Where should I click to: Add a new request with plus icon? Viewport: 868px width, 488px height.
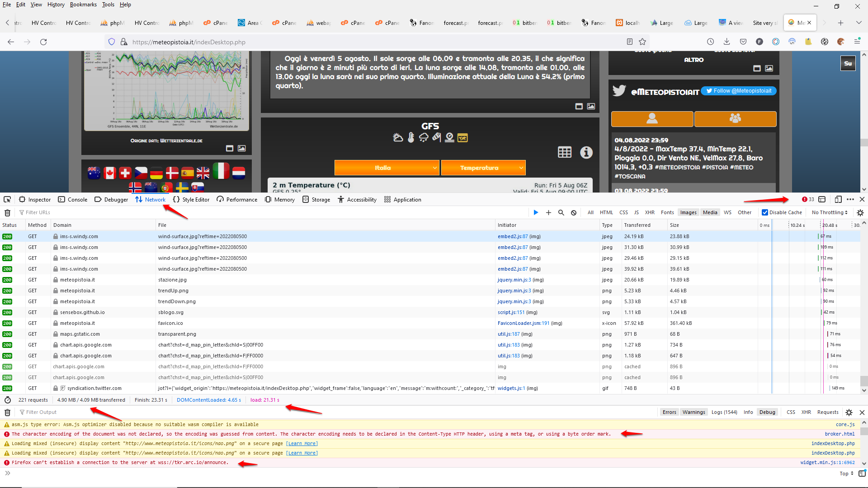548,212
